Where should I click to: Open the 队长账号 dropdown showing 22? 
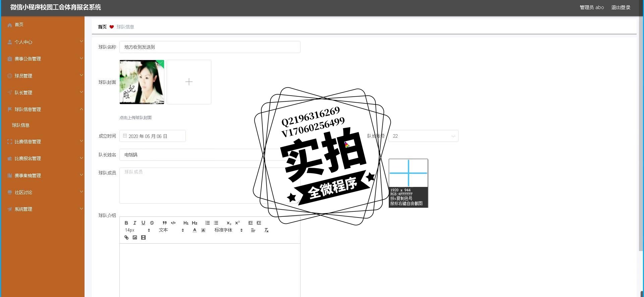pos(423,136)
